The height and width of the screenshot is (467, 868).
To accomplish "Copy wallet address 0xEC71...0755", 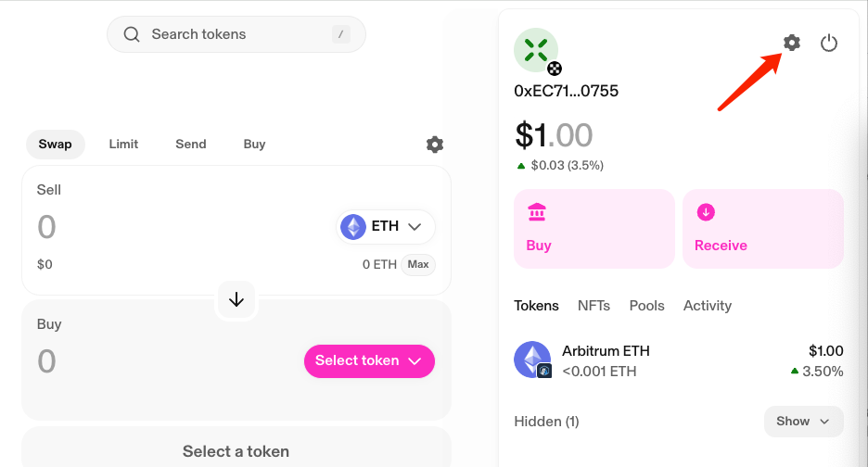I will (x=566, y=91).
